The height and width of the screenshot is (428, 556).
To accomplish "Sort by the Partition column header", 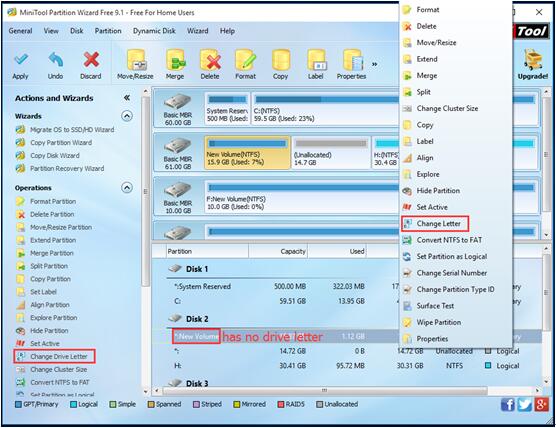I will pos(207,251).
